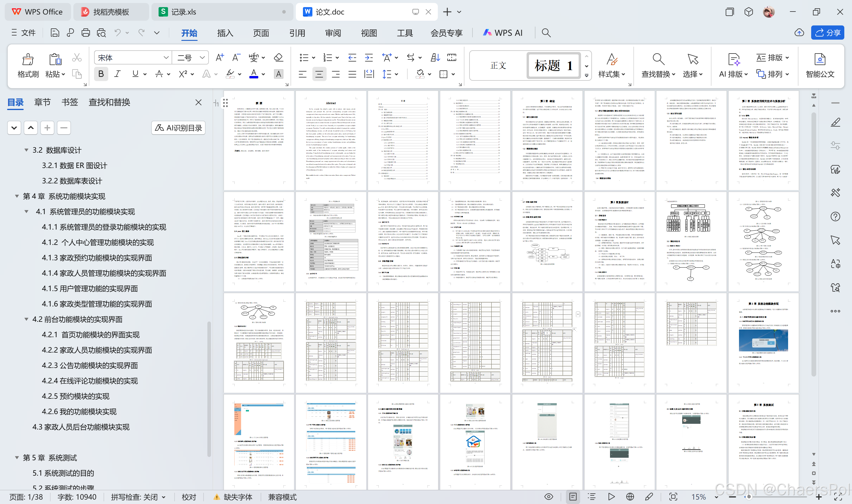Click the Undo arrow icon

[x=117, y=33]
